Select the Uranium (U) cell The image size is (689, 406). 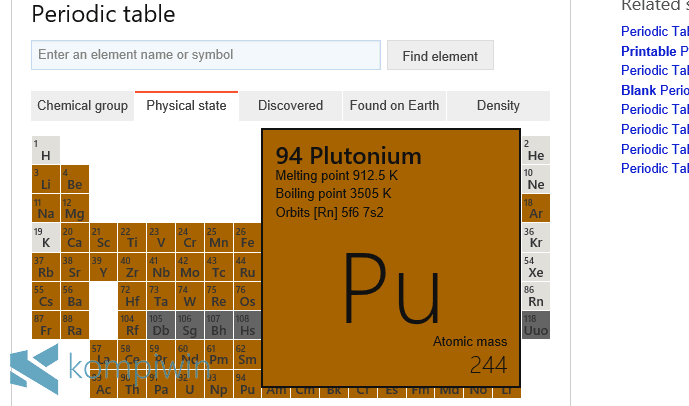pos(190,384)
